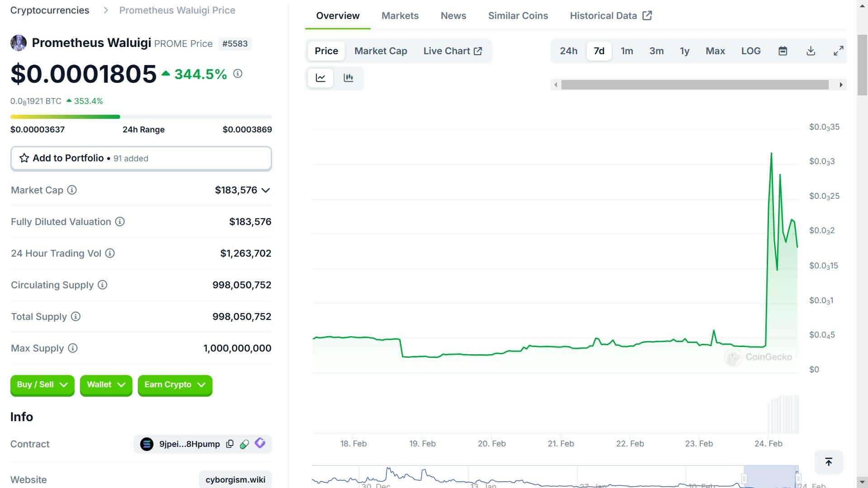
Task: Click the price change info icon beside 344.5%
Action: tap(238, 73)
